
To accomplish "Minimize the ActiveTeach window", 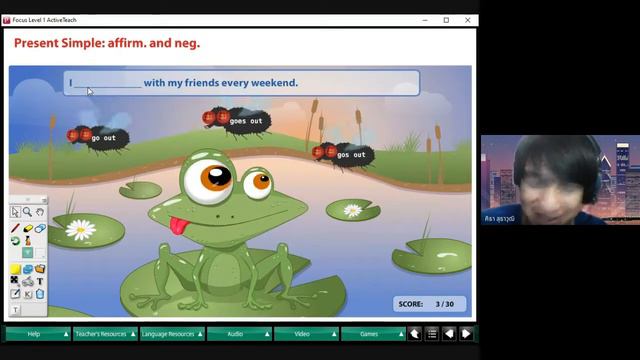I will [x=425, y=20].
